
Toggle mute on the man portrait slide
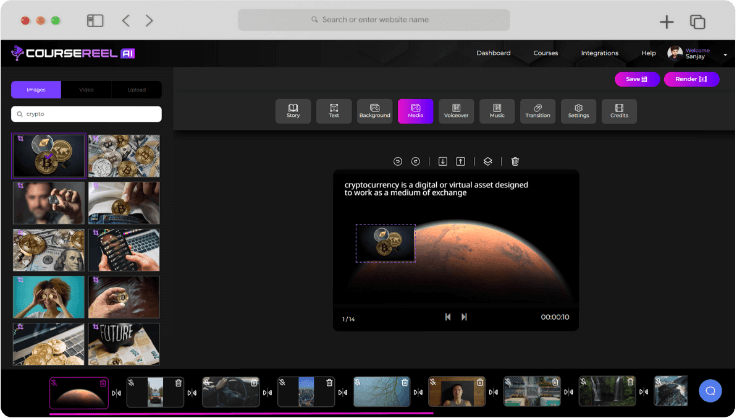[x=433, y=383]
